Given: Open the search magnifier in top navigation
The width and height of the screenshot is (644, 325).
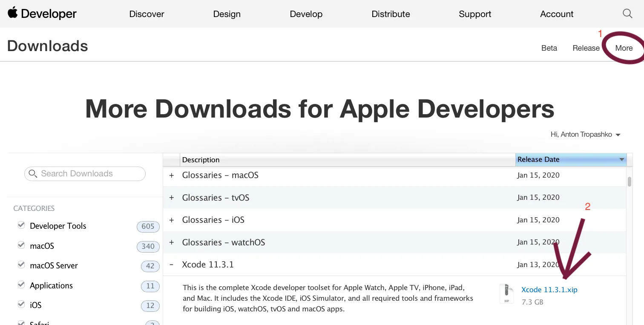Looking at the screenshot, I should 627,14.
